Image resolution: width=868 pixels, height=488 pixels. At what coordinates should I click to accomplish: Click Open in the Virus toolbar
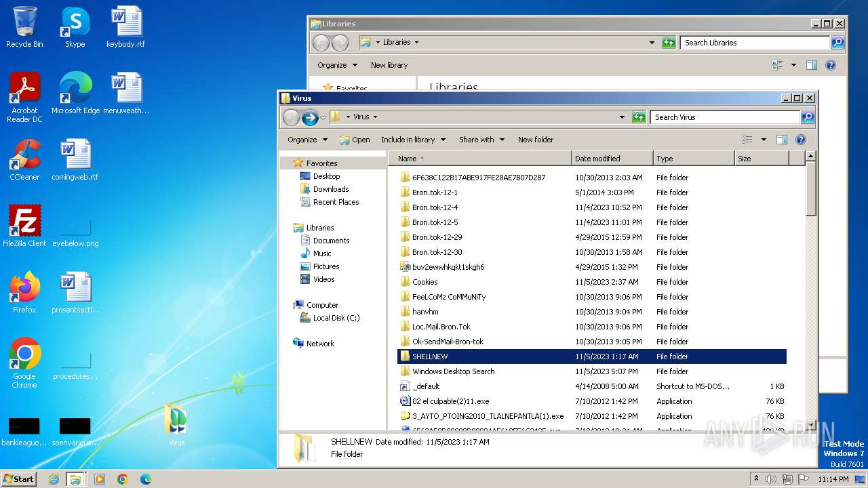click(355, 140)
